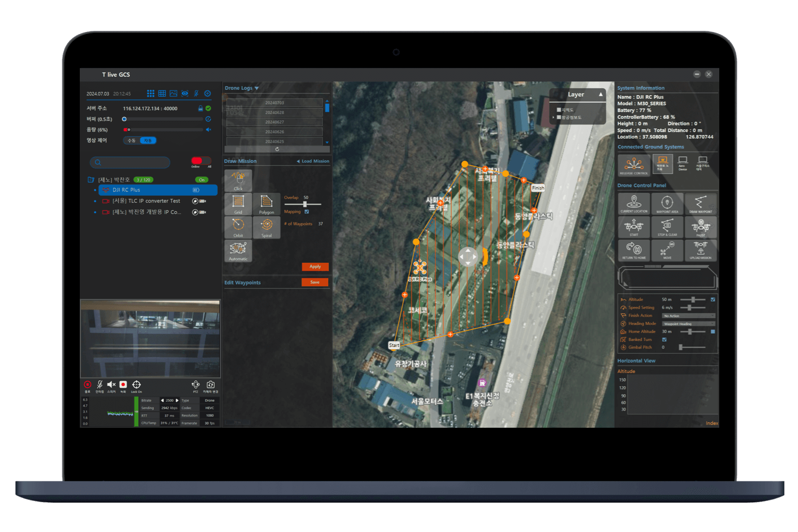Screen dimensions: 798x532
Task: Toggle the eye monitoring icon in header
Action: pyautogui.click(x=185, y=94)
